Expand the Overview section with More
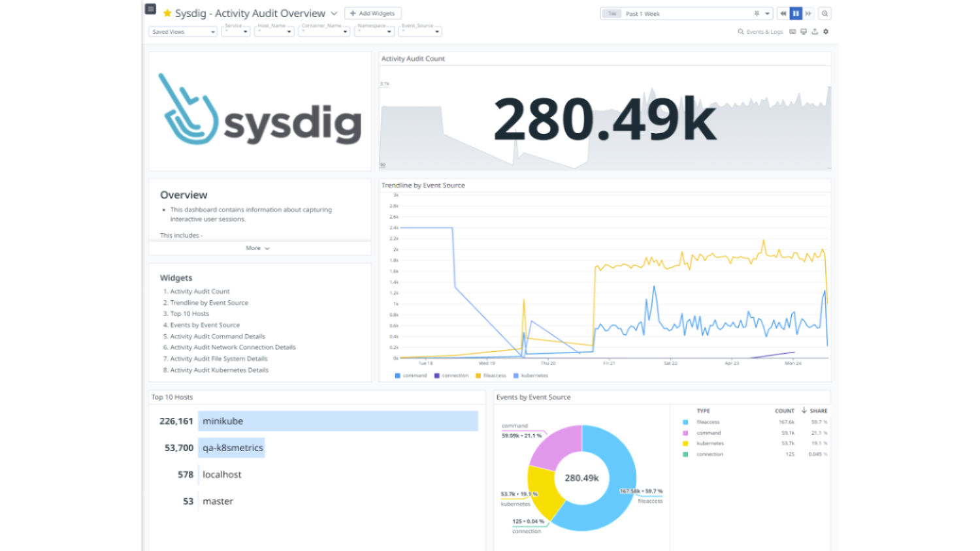 coord(257,248)
